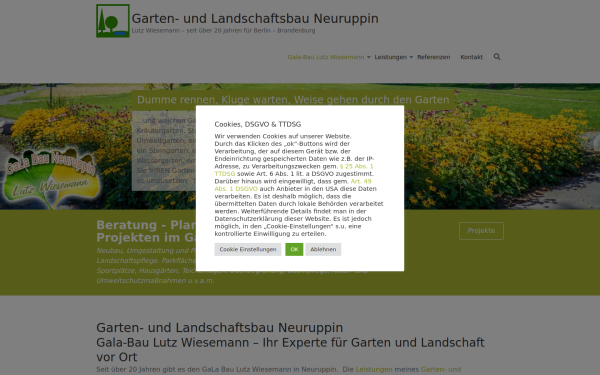This screenshot has height=375, width=600.
Task: Click the green tree logo icon
Action: coord(113,21)
